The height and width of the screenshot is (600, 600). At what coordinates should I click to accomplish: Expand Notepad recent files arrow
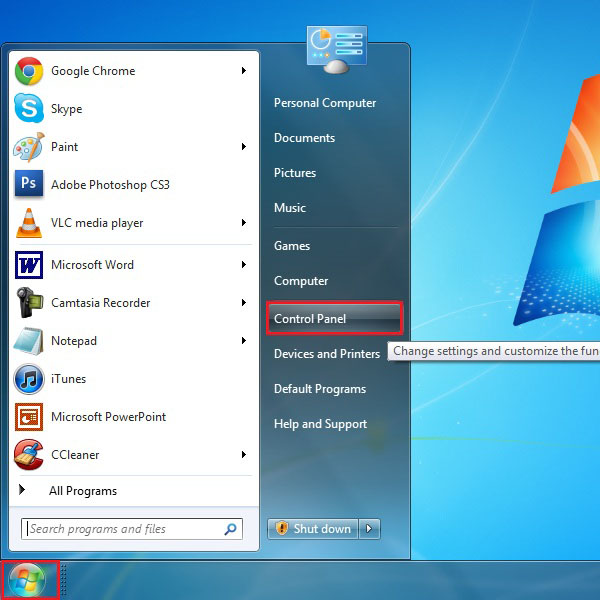243,341
